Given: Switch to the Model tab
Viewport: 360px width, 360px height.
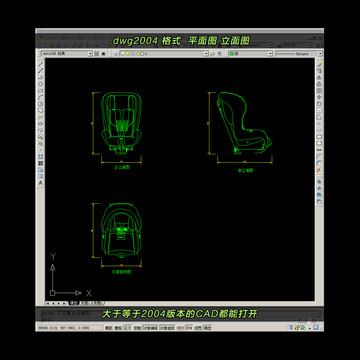Looking at the screenshot, I should pyautogui.click(x=73, y=303).
